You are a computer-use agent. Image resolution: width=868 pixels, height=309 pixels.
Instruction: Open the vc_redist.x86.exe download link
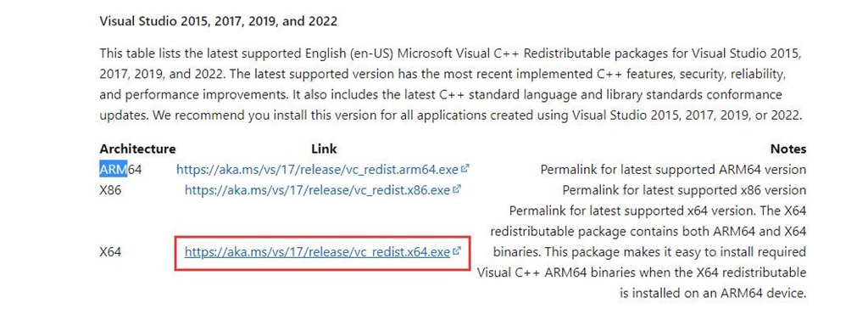pyautogui.click(x=317, y=190)
